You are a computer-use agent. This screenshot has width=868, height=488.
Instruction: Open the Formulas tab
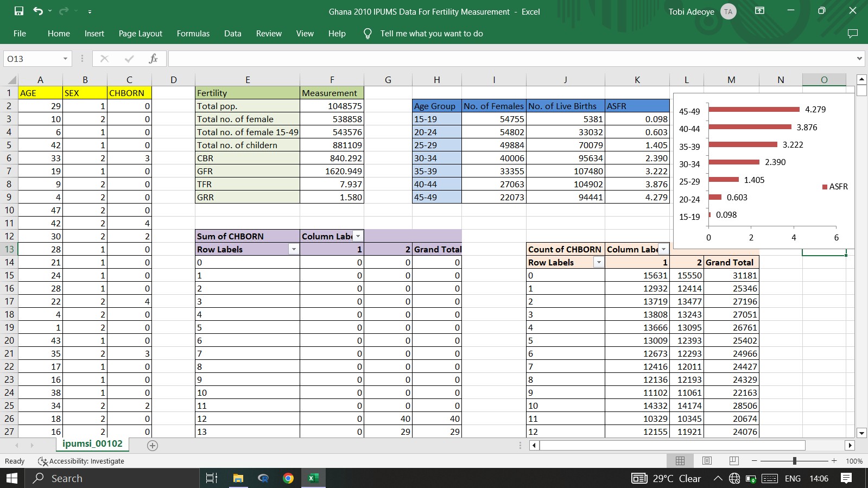(193, 34)
